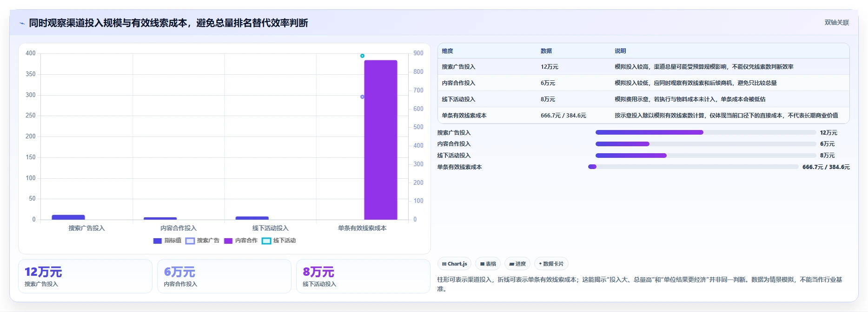Click the 双轴关联 tag
The width and height of the screenshot is (868, 312).
coord(836,22)
